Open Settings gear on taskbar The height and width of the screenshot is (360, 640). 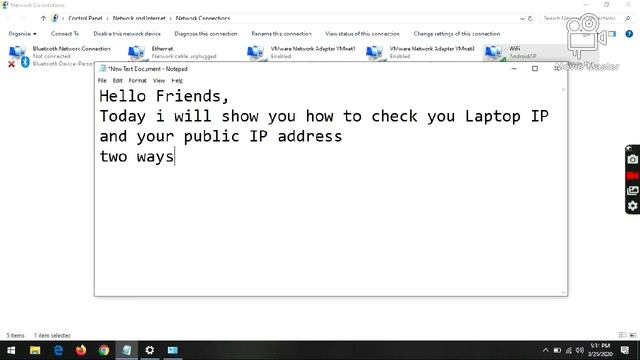coord(150,350)
